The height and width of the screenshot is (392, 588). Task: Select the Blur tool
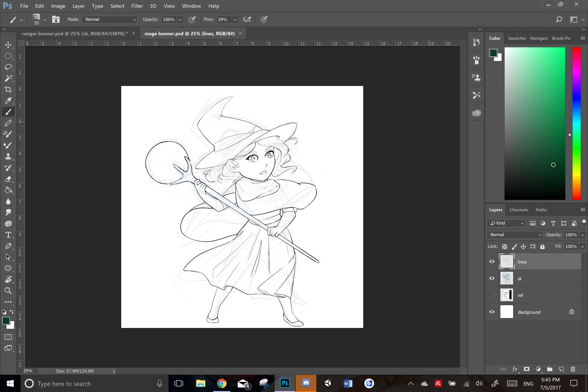tap(8, 201)
